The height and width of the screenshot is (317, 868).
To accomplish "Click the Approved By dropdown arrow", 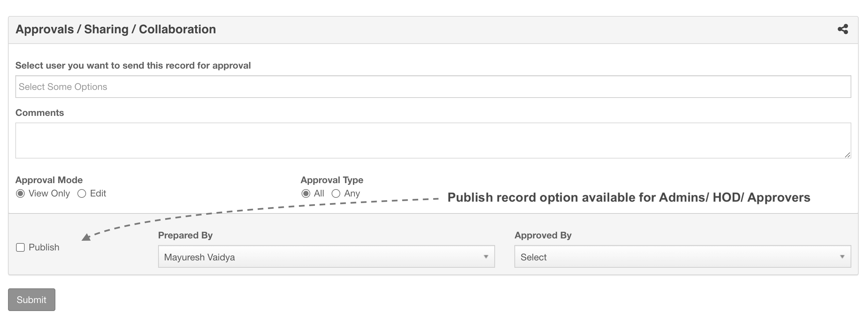I will 842,257.
